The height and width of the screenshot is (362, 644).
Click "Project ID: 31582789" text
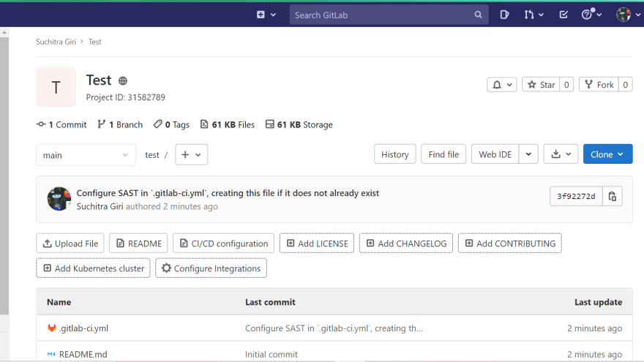point(126,97)
